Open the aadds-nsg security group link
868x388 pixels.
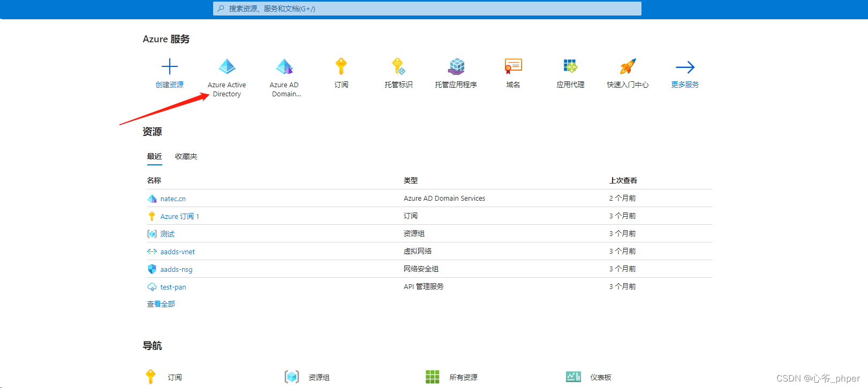click(176, 269)
